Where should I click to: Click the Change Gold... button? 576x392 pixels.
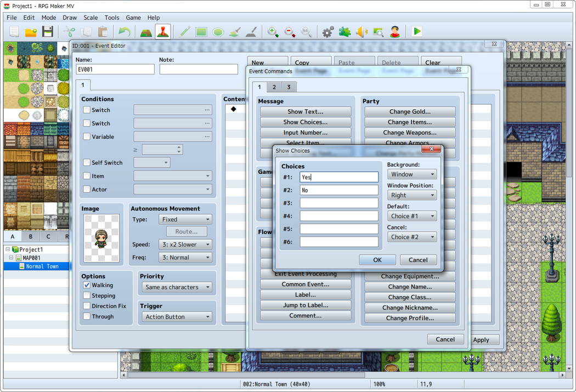click(410, 112)
